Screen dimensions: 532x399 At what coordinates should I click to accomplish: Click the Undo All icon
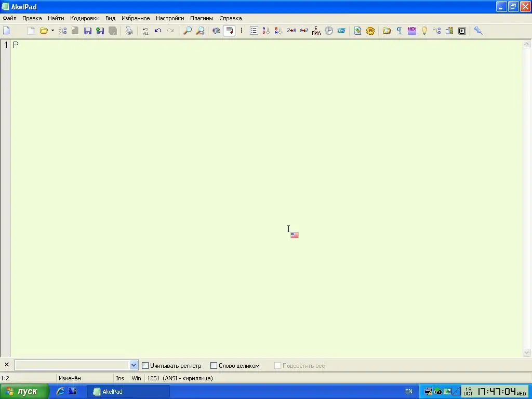[x=145, y=31]
